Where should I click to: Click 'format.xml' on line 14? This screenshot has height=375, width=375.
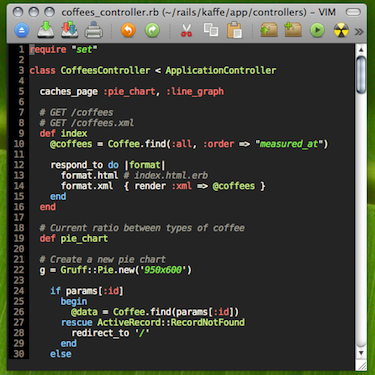tap(87, 186)
